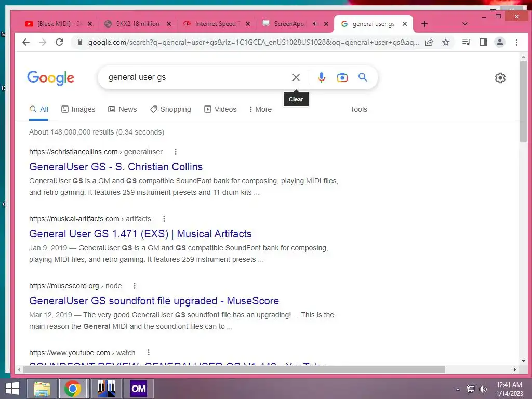Image resolution: width=532 pixels, height=399 pixels.
Task: Open the tab search dropdown chevron
Action: click(465, 24)
